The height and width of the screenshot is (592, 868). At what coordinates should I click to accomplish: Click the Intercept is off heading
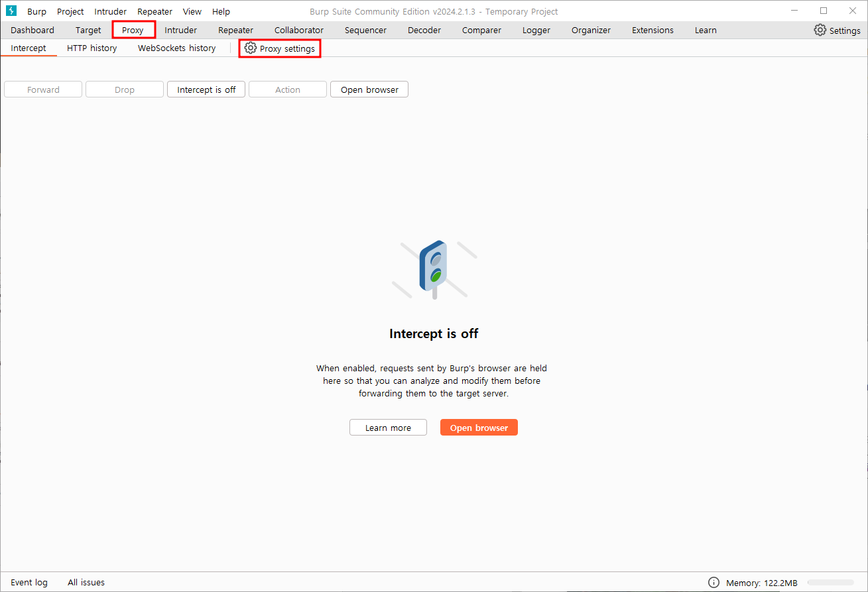(434, 333)
